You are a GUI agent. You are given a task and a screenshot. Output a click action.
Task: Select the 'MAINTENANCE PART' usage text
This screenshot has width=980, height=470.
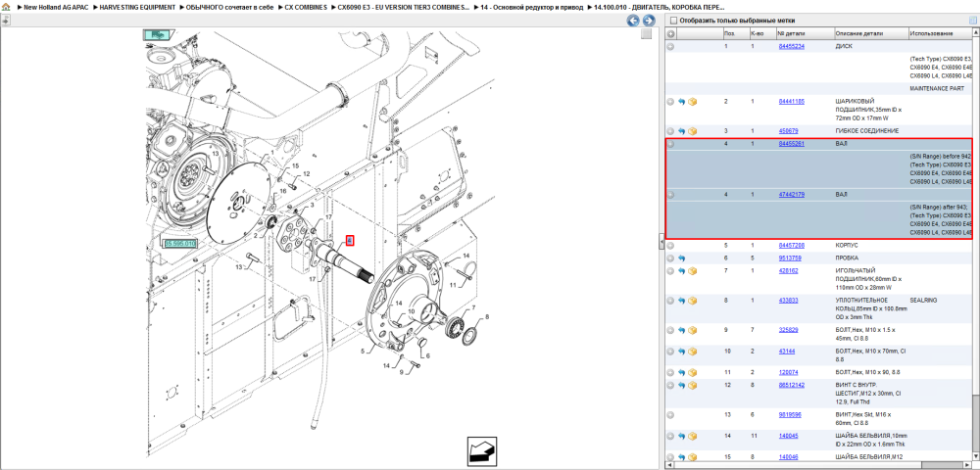[937, 89]
